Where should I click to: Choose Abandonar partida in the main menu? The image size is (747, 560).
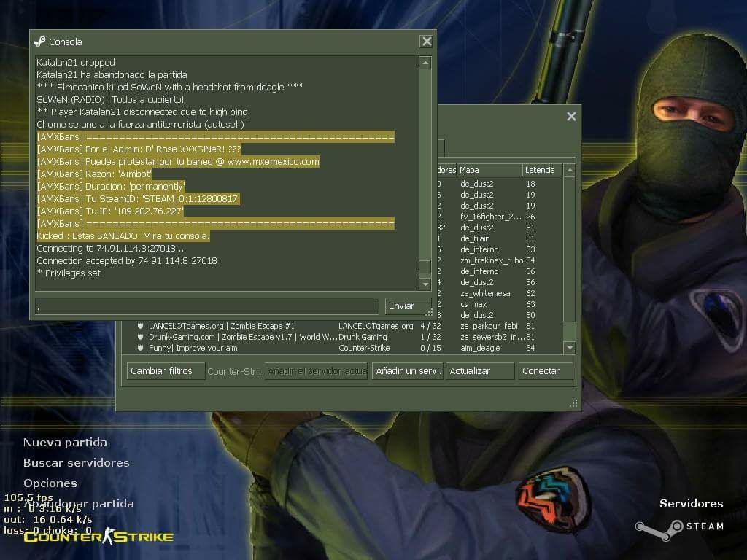tap(79, 504)
